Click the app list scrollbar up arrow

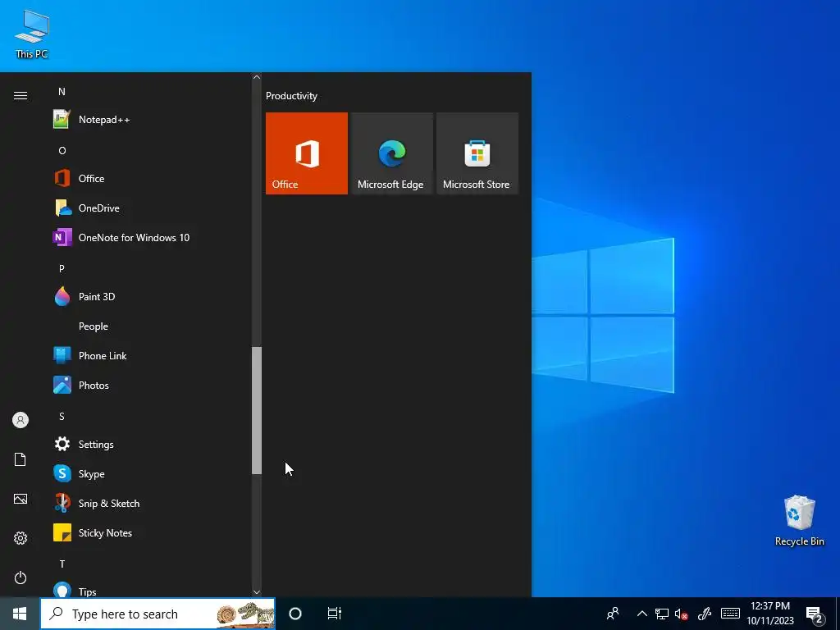click(257, 77)
